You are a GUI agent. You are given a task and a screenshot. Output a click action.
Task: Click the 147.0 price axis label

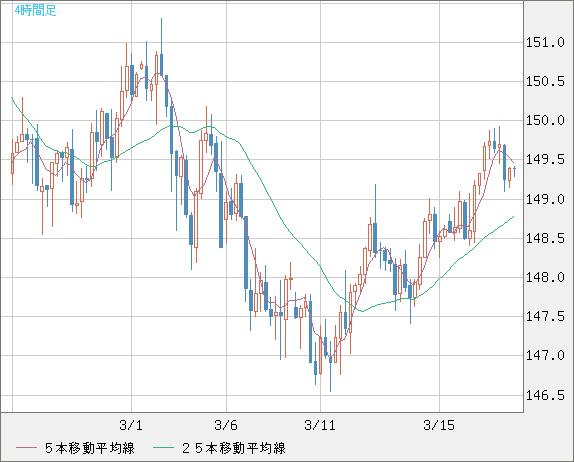coord(545,355)
